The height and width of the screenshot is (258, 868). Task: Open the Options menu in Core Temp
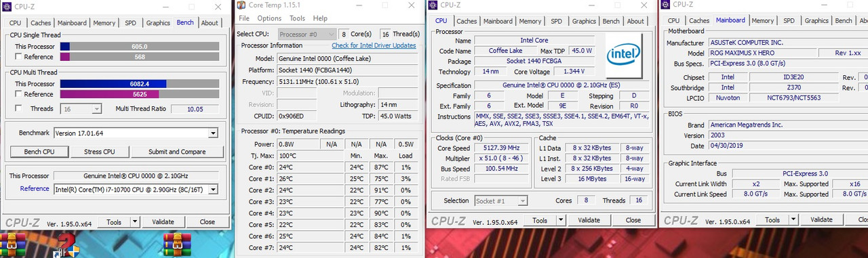pos(269,18)
